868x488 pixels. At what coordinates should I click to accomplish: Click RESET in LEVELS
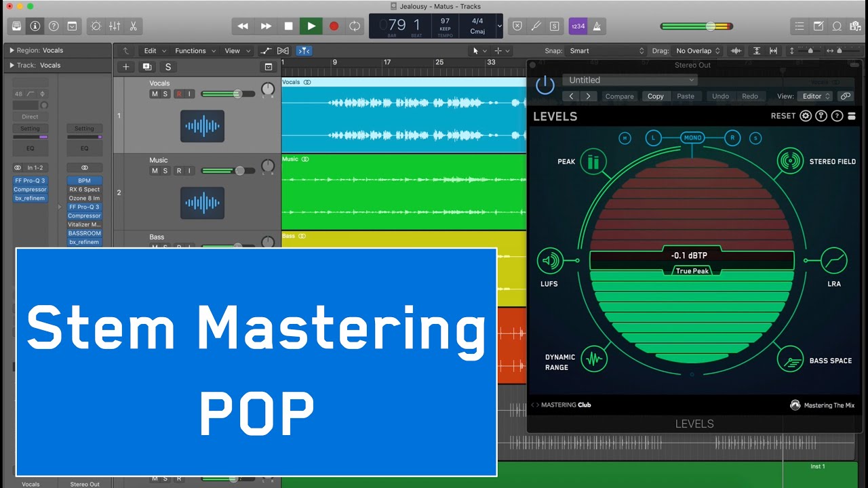pyautogui.click(x=783, y=116)
